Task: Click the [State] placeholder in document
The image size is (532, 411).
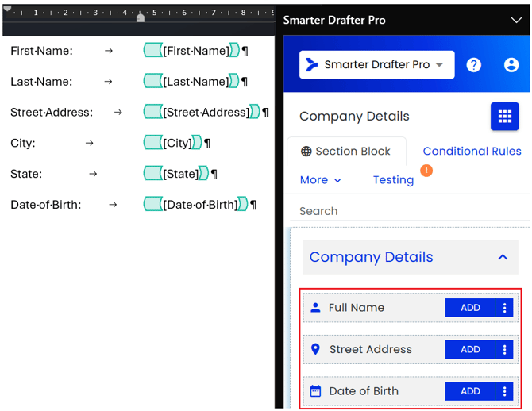Action: [181, 174]
